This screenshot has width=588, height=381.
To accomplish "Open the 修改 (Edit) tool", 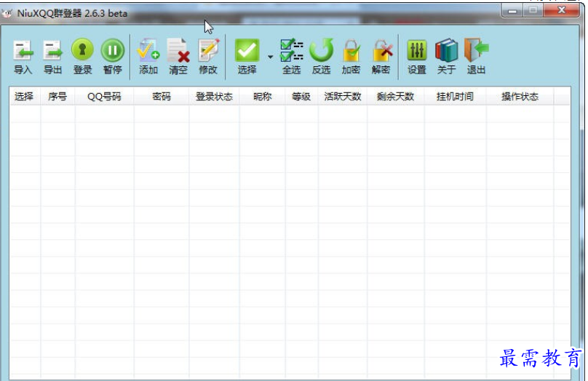I will 208,56.
